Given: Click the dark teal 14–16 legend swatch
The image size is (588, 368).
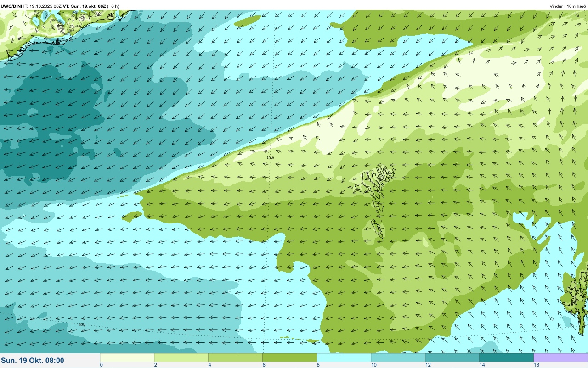Looking at the screenshot, I should [506, 357].
